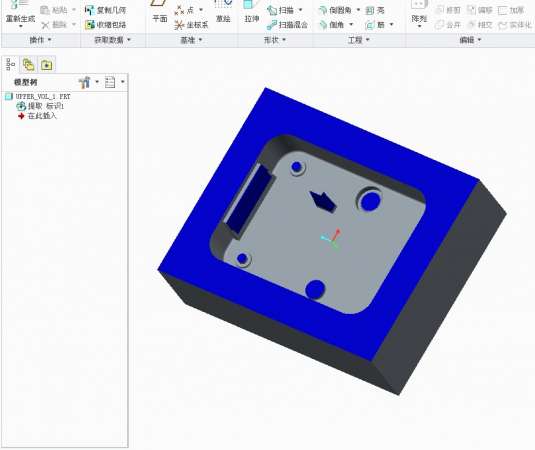Open the 编辑 group menu

(x=470, y=40)
